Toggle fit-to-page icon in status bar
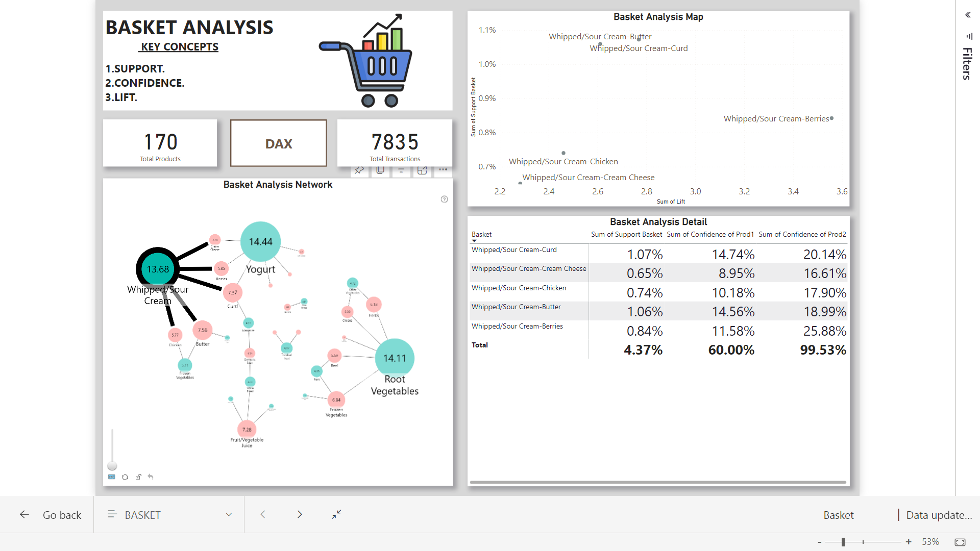This screenshot has height=551, width=980. [x=960, y=542]
